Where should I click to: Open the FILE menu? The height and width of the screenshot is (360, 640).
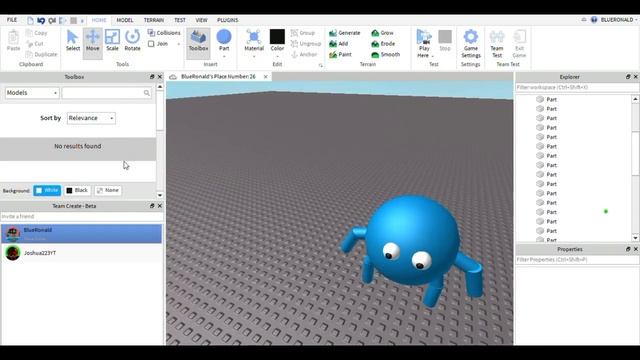tap(12, 20)
